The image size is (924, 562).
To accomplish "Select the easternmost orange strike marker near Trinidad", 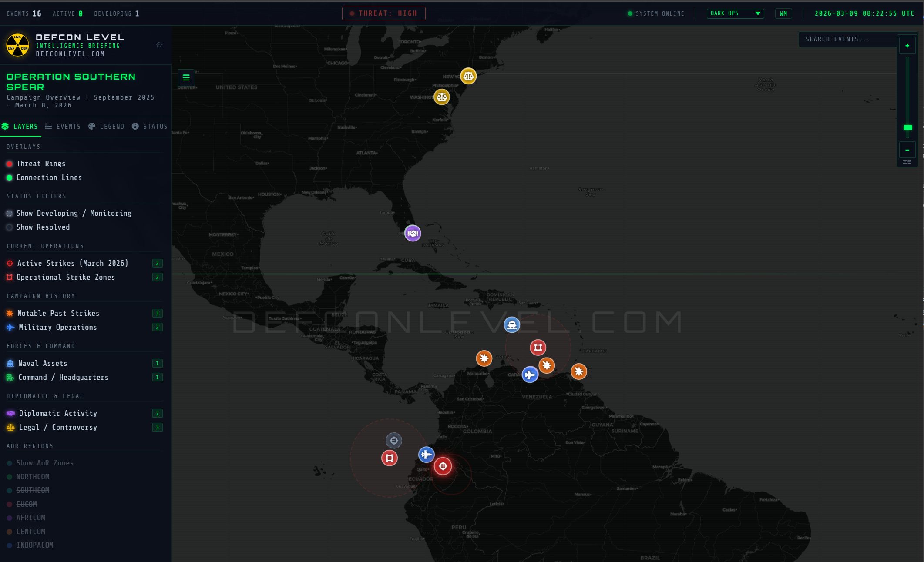I will [x=578, y=371].
